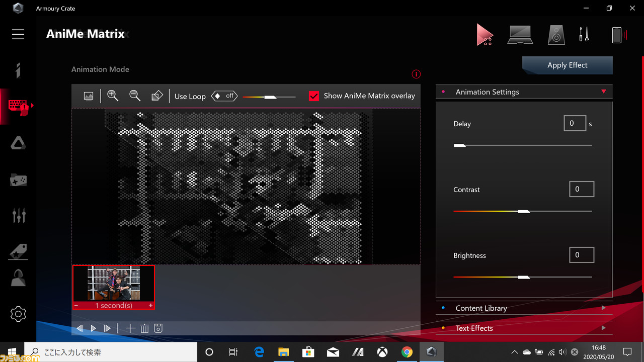The image size is (644, 362).
Task: Open Microsoft Store from taskbar
Action: (308, 352)
